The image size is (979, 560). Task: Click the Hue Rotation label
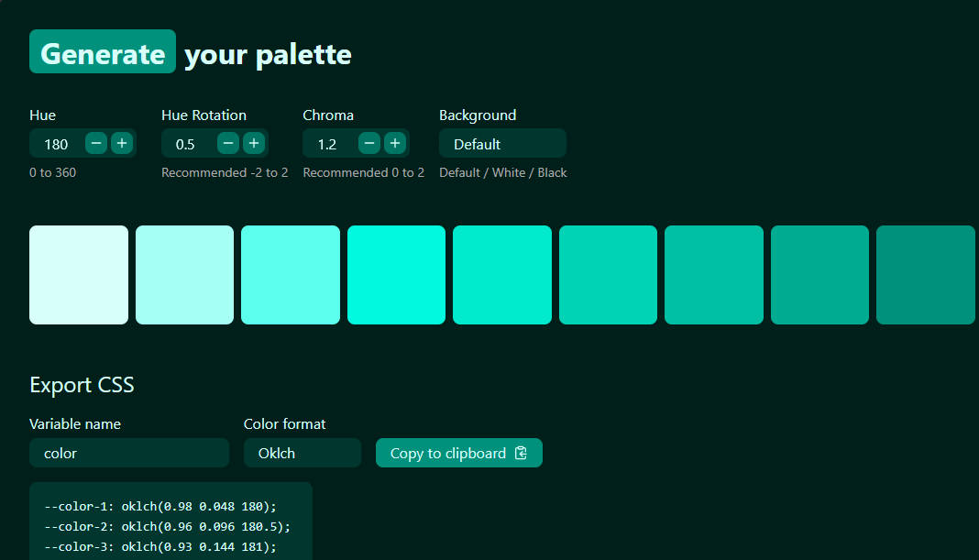pyautogui.click(x=203, y=115)
